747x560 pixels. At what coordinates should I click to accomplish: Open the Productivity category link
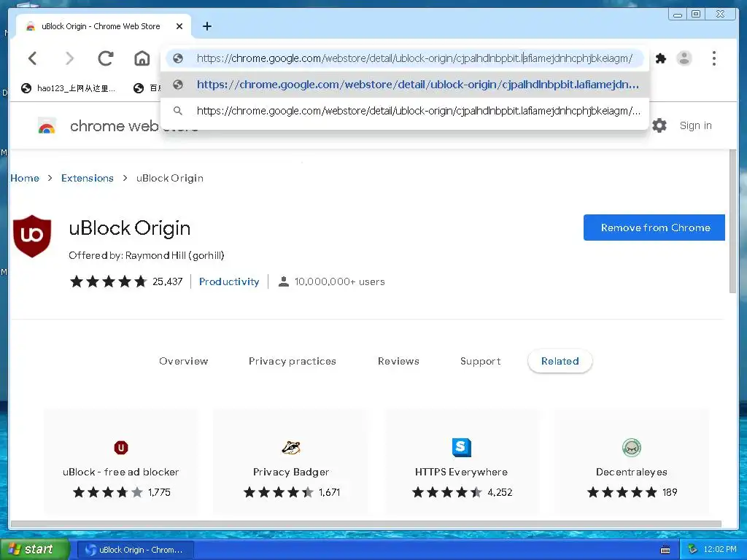(x=229, y=281)
